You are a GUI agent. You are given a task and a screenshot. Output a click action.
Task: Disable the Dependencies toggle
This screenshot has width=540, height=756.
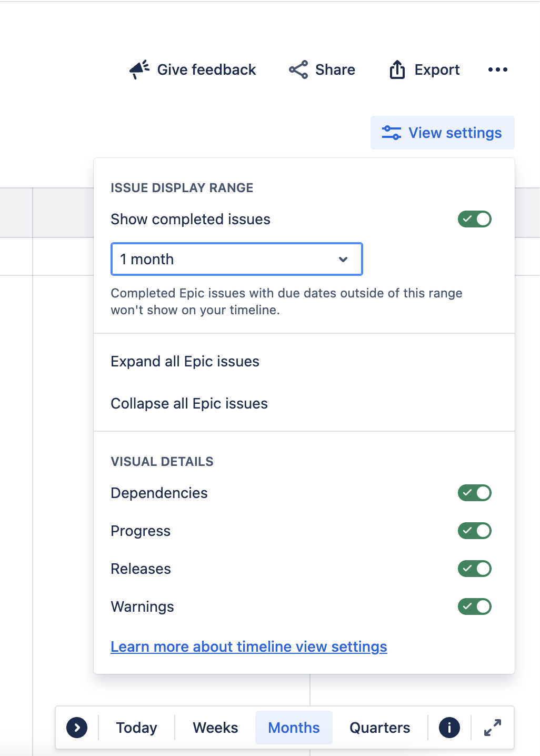click(474, 493)
